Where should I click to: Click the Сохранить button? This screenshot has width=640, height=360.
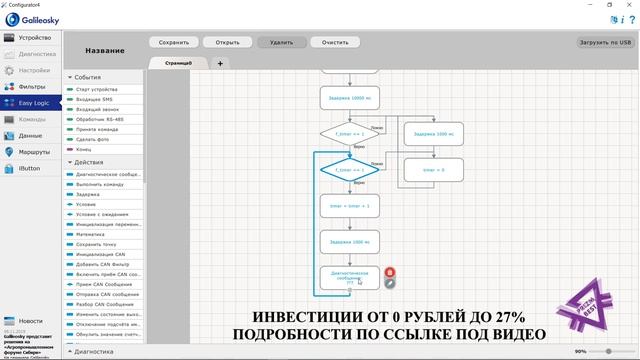pos(174,42)
